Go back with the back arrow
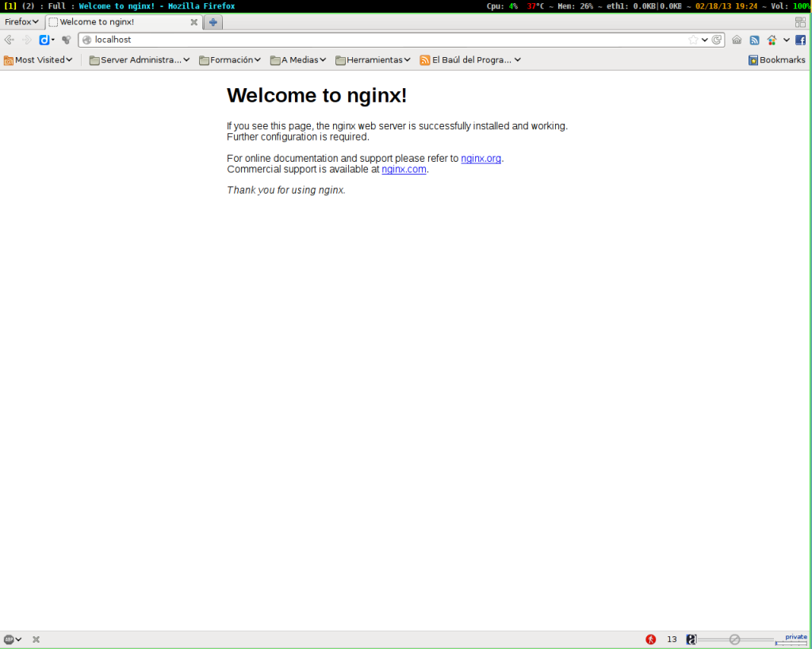 10,40
